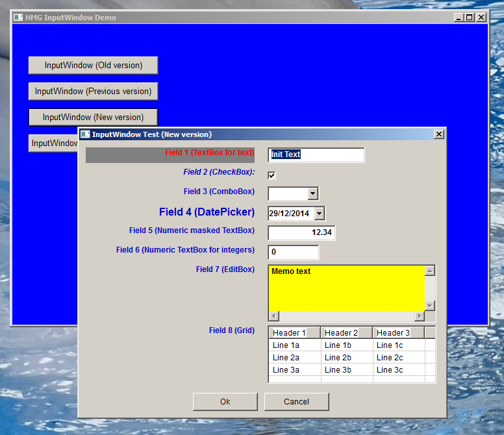Minimize the HMG InputWindow Demo window

coord(459,18)
